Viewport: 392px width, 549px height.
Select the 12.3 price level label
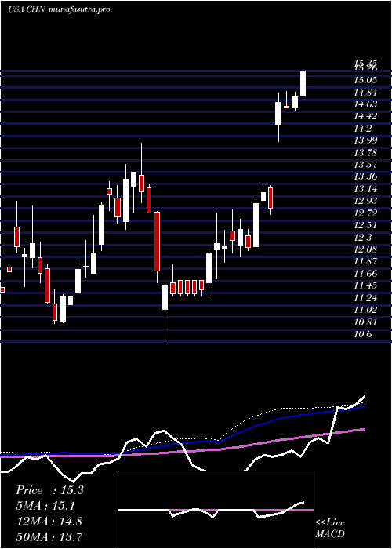coord(362,238)
